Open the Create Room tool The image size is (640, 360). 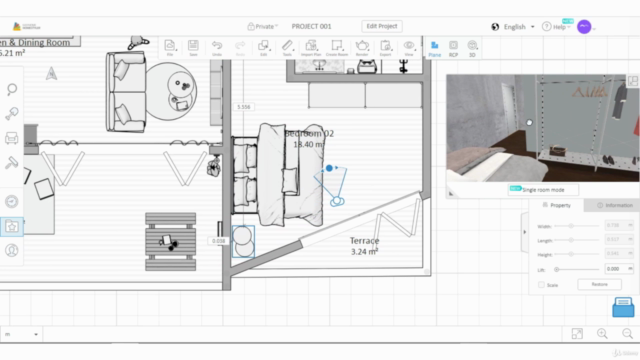coord(337,47)
